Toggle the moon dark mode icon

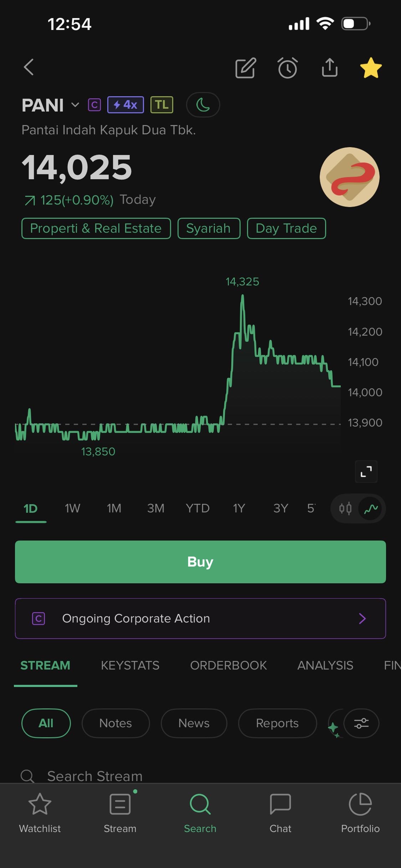pyautogui.click(x=203, y=105)
